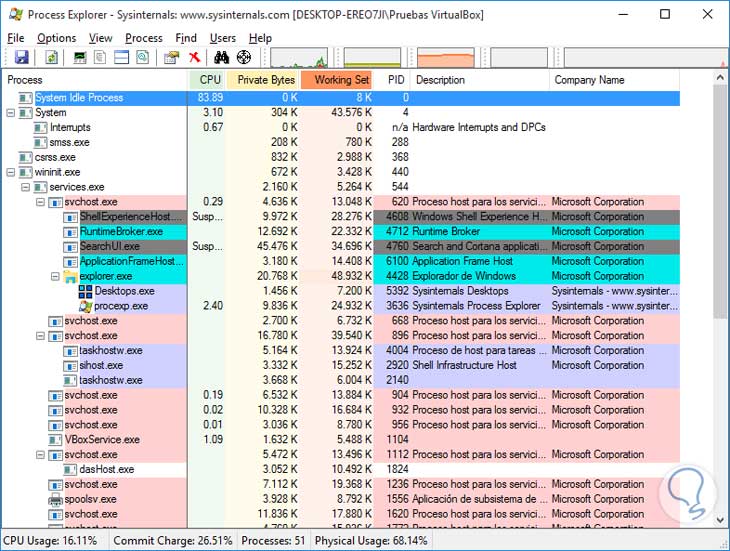730x551 pixels.
Task: Collapse the svchost.exe PID 1112 node
Action: (x=41, y=455)
